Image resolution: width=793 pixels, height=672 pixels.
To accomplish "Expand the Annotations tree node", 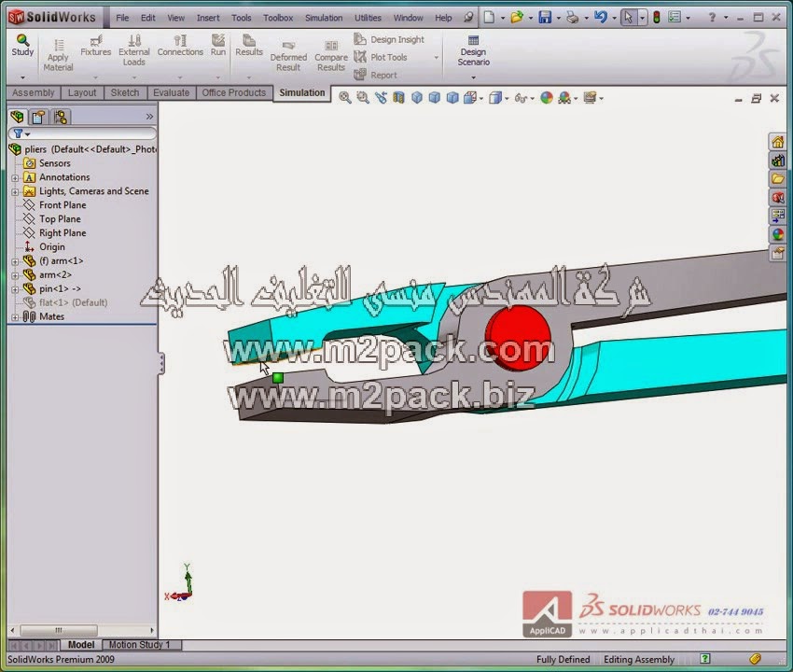I will (x=15, y=178).
